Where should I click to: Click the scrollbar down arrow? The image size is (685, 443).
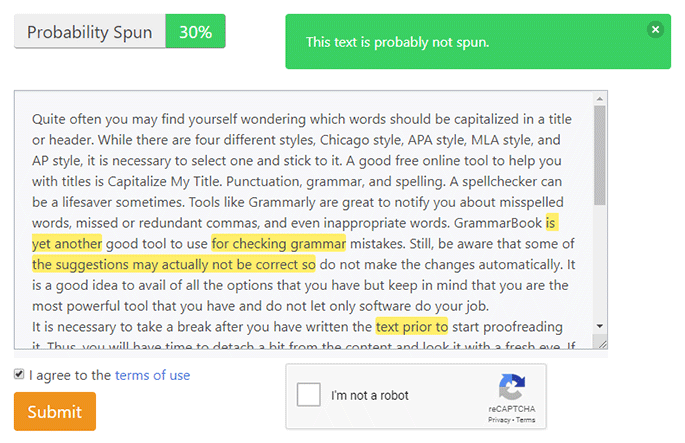tap(599, 325)
